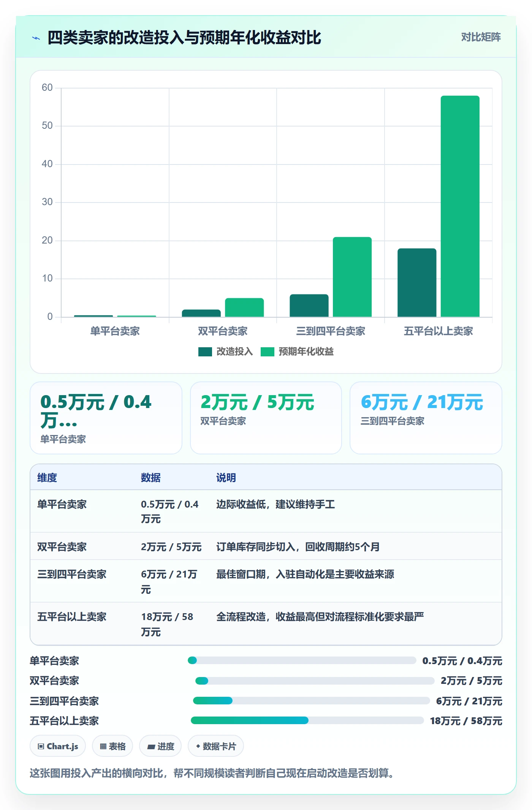Click the 进度 tag chip

[160, 746]
